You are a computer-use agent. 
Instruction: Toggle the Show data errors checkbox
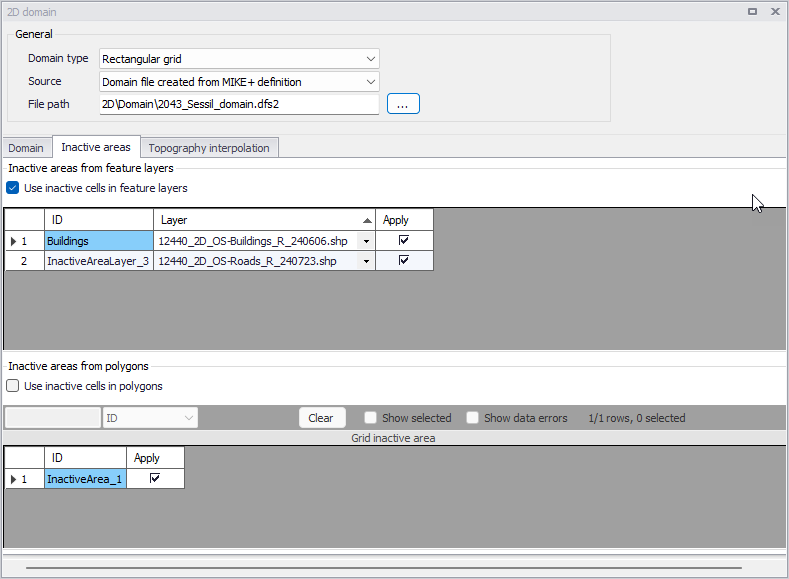[x=472, y=418]
